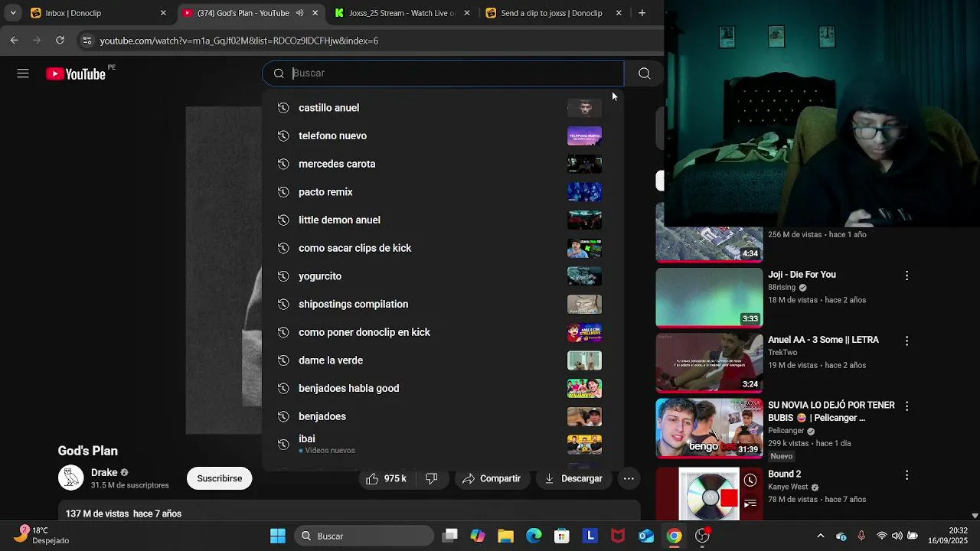Image resolution: width=980 pixels, height=551 pixels.
Task: Click the Suscribirse button
Action: (x=219, y=478)
